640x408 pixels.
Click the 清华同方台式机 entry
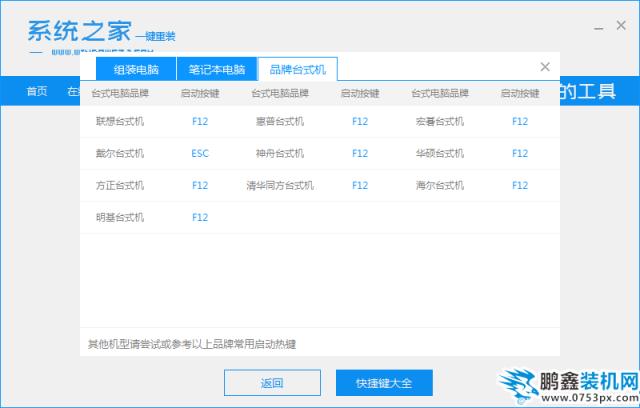pos(280,185)
